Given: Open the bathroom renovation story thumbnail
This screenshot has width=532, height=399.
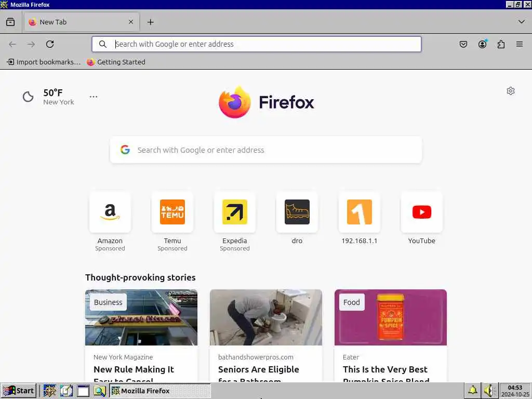Looking at the screenshot, I should pos(266,317).
